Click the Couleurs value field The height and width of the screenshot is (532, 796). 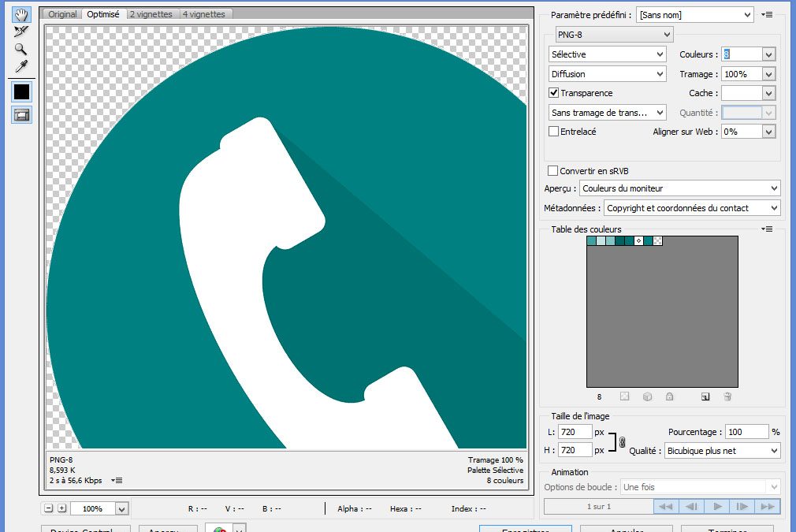[742, 54]
